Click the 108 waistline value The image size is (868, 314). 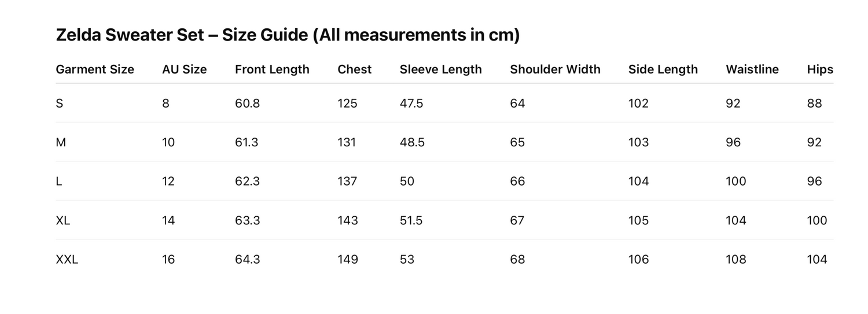[x=735, y=260]
